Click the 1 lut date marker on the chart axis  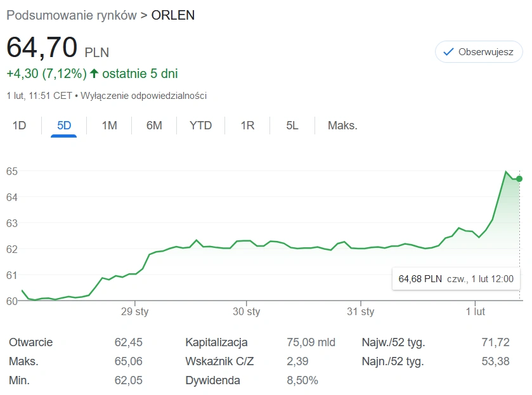pos(475,311)
